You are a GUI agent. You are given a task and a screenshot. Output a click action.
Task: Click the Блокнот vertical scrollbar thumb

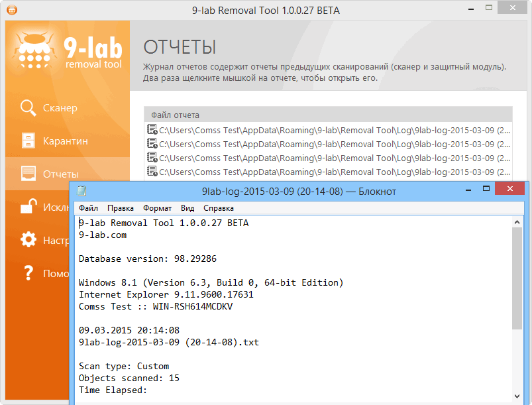click(x=517, y=278)
